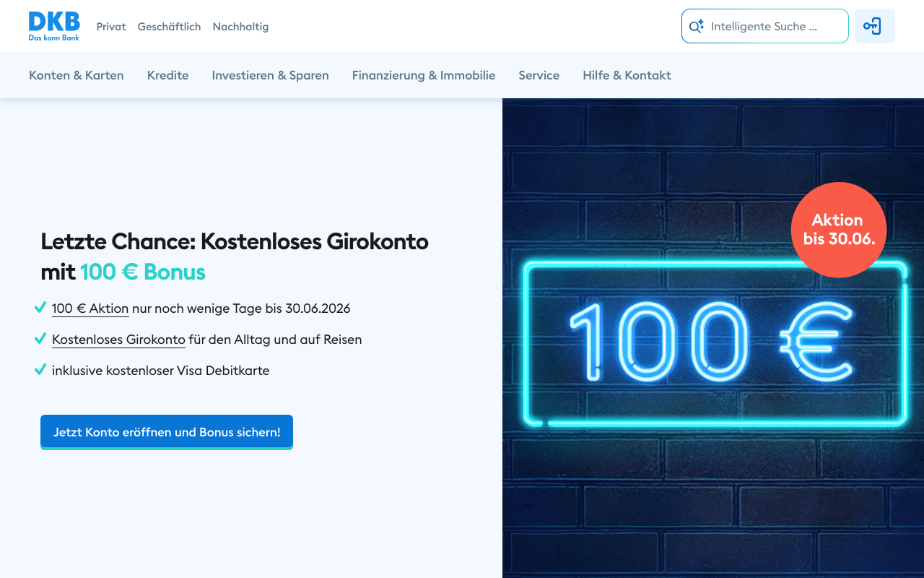The width and height of the screenshot is (924, 578).
Task: Select the Privat segment link
Action: click(x=111, y=27)
